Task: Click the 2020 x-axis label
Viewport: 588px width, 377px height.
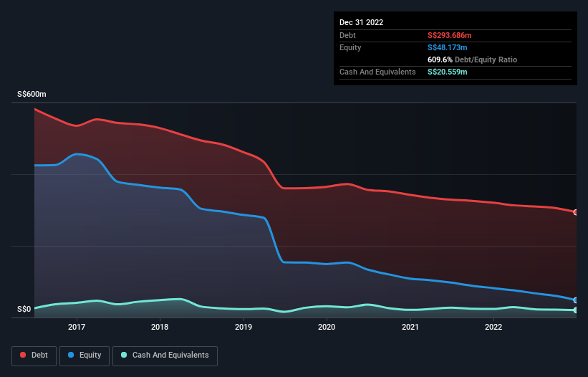Action: click(x=327, y=327)
